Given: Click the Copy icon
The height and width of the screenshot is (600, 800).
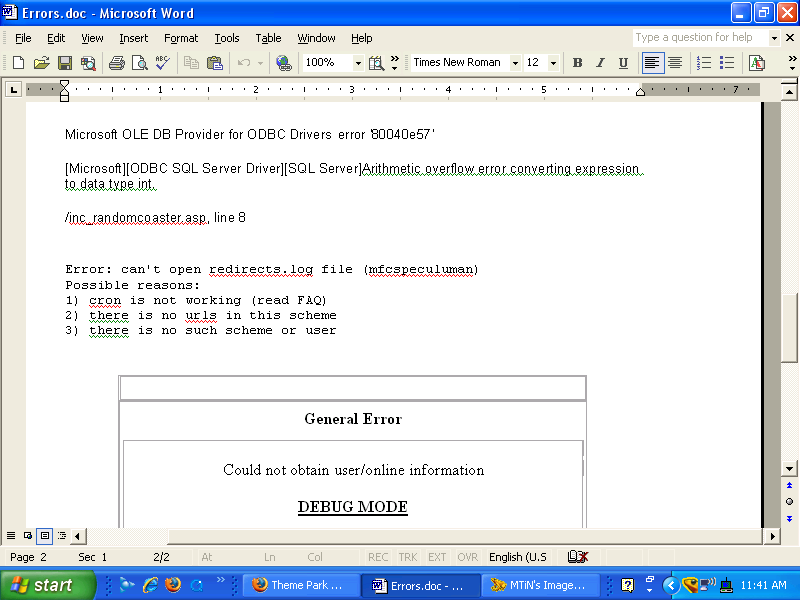Looking at the screenshot, I should click(x=191, y=63).
